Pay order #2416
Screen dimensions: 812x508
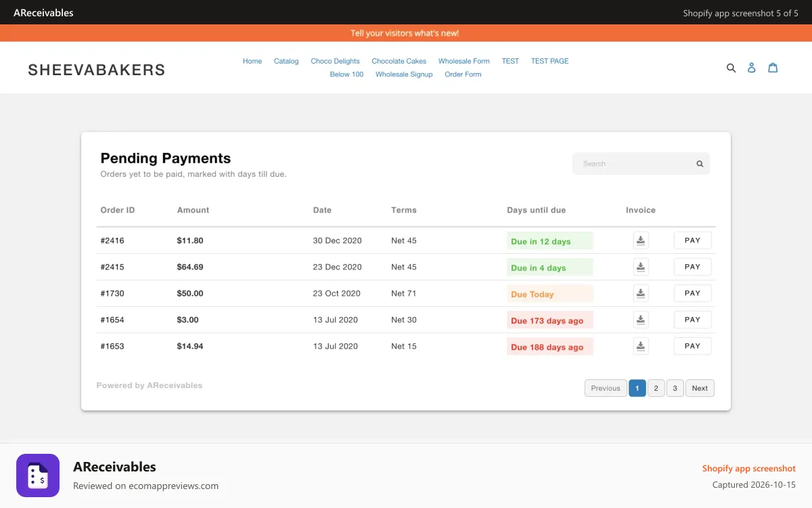[x=692, y=240]
